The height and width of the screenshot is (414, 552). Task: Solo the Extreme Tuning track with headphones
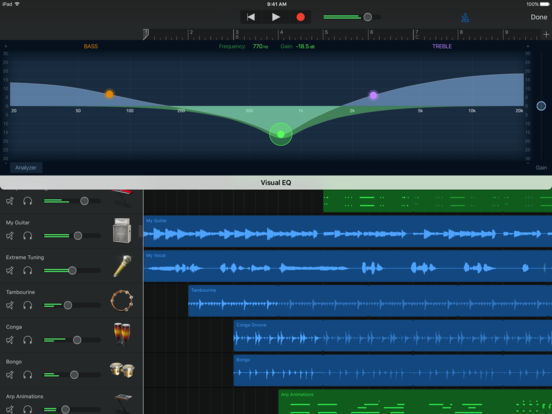(27, 270)
